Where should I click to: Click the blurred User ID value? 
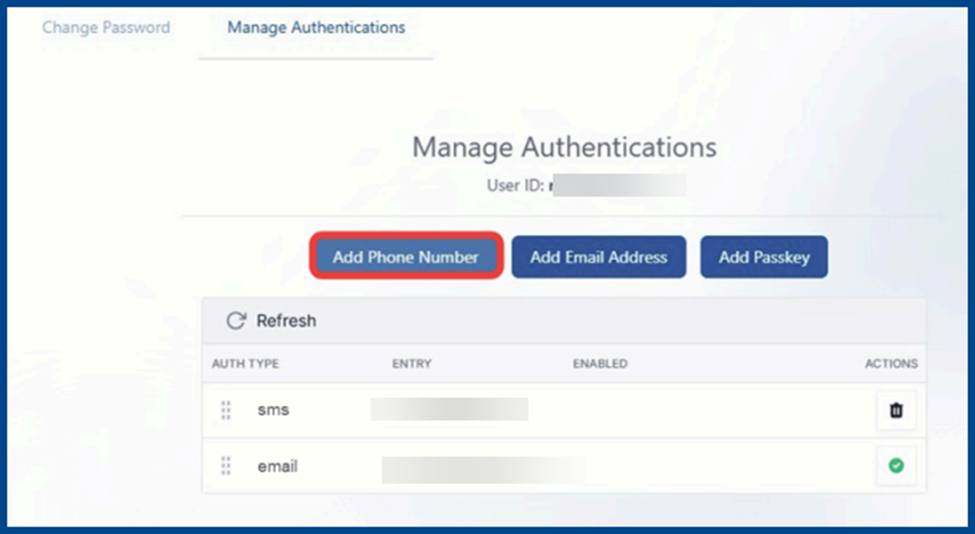620,185
